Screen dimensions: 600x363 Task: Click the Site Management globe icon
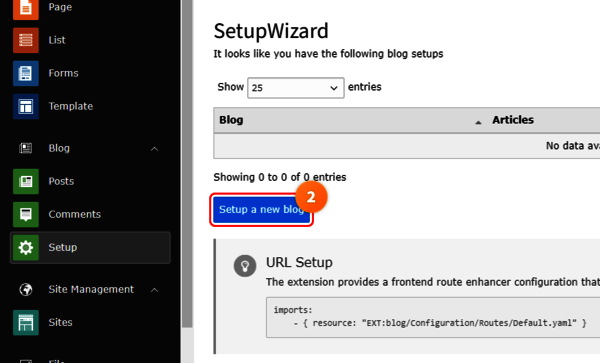pos(26,290)
